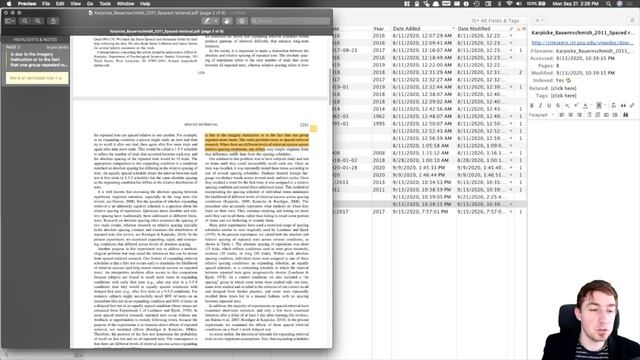Click the Bluetooth icon in menu bar
This screenshot has width=640, height=360.
click(499, 4)
